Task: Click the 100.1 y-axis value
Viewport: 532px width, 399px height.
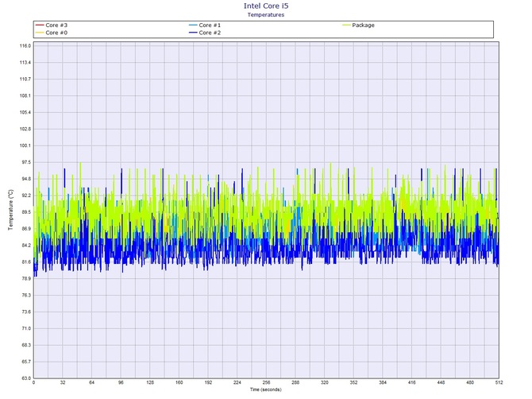Action: click(x=25, y=145)
